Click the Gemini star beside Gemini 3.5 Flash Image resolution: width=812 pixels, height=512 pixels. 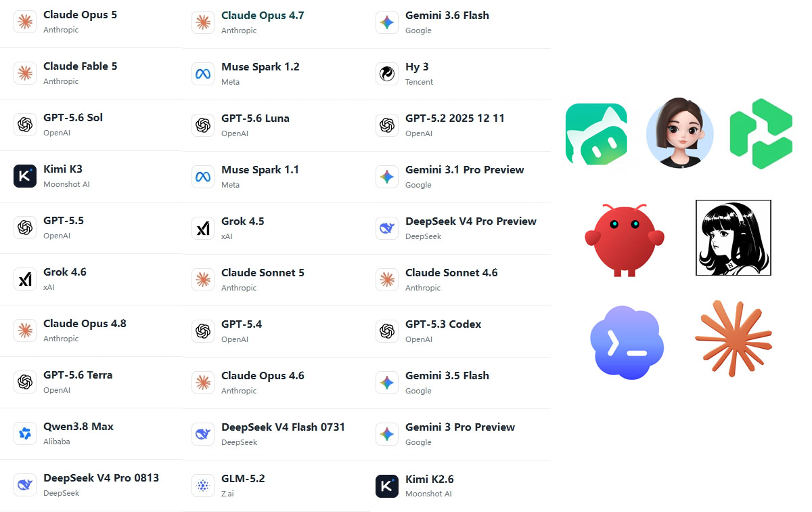(x=387, y=382)
